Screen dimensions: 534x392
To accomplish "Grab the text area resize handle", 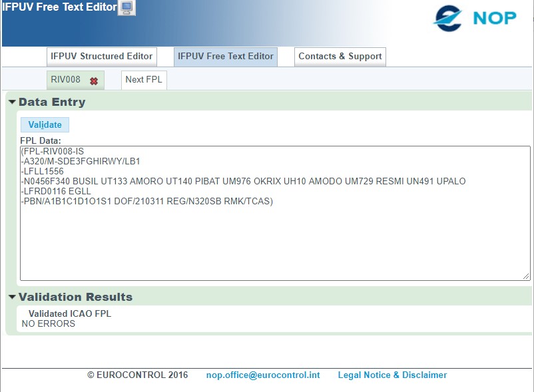I will coord(526,277).
